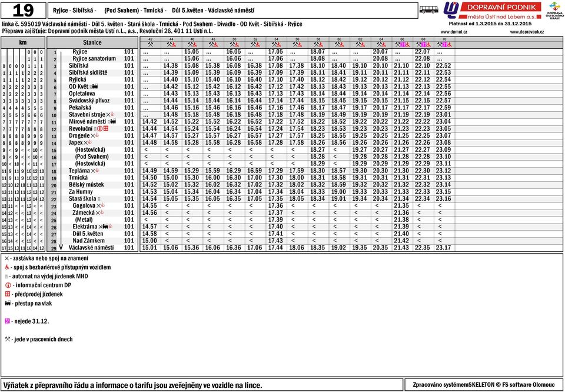Click the legend text 'automat na výdej jízdenek MHD'
Screen dimensions: 565x392
[50, 277]
